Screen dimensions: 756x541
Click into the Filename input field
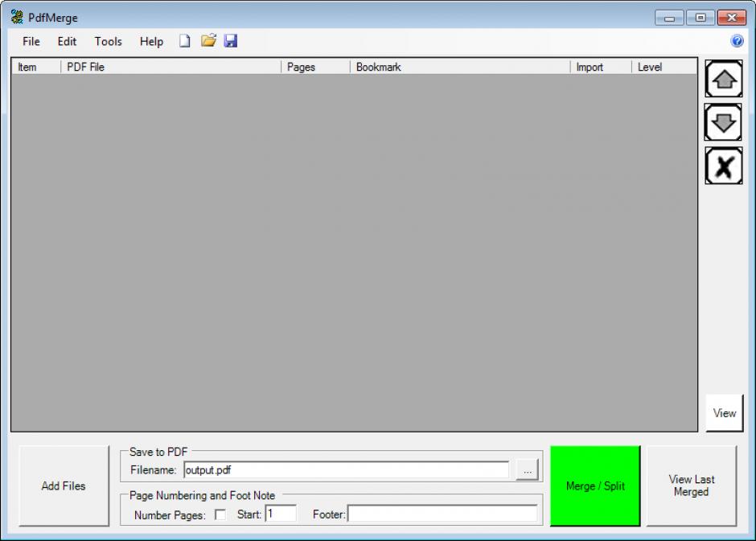point(346,469)
